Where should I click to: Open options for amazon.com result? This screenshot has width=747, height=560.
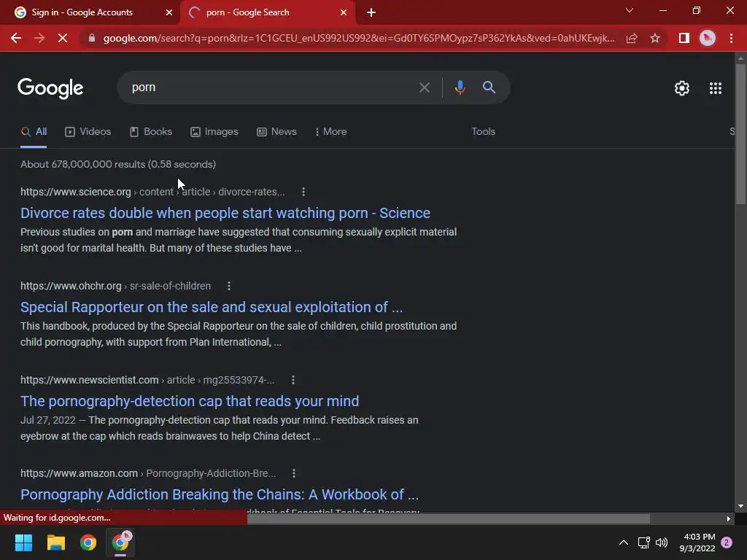[x=294, y=473]
